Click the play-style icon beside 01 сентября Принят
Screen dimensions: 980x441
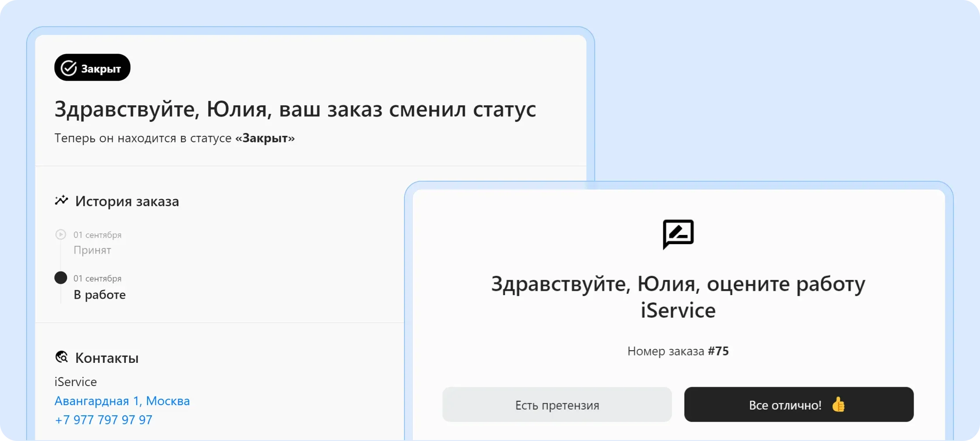click(61, 234)
